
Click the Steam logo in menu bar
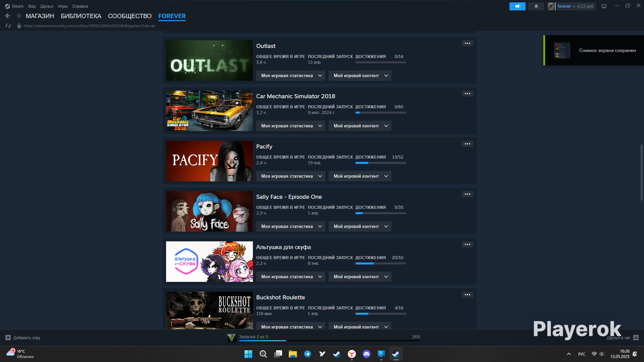[x=7, y=6]
